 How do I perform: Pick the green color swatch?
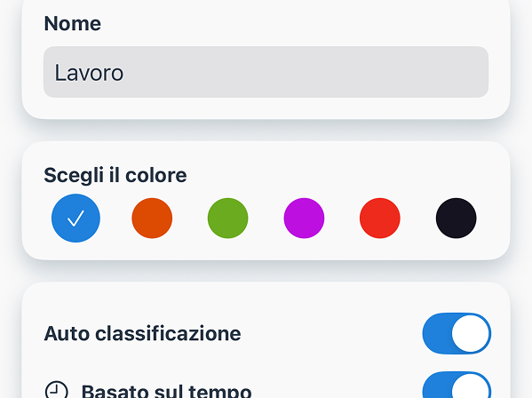click(227, 219)
